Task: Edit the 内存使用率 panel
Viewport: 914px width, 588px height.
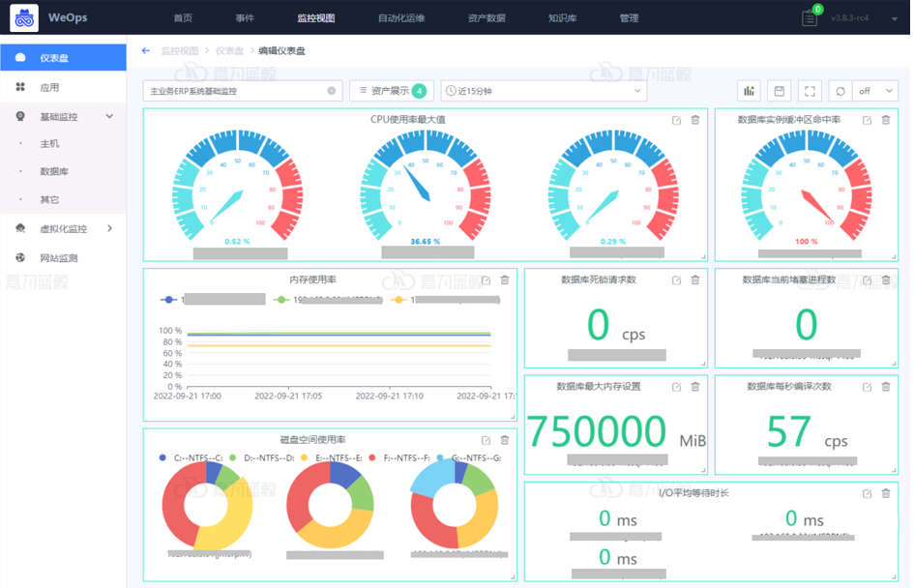Action: (x=486, y=280)
